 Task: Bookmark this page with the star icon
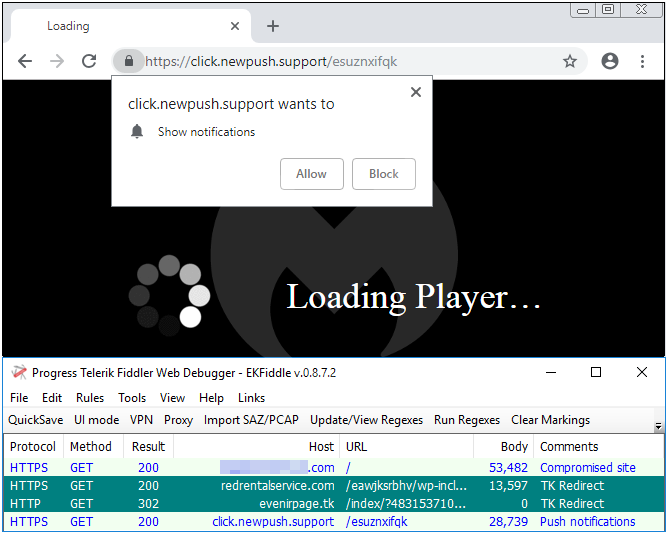coord(570,61)
